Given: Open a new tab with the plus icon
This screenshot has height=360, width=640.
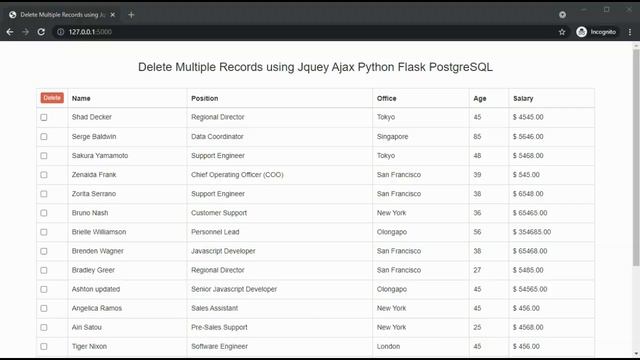Looking at the screenshot, I should coord(131,15).
